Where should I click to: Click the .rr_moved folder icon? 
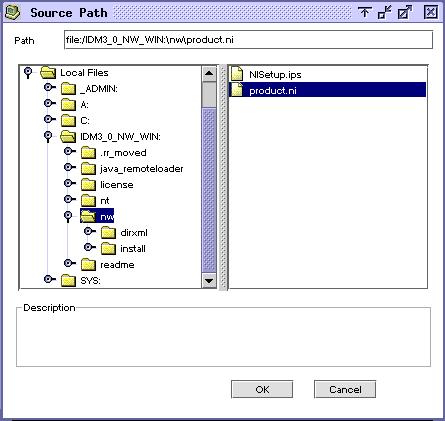88,153
